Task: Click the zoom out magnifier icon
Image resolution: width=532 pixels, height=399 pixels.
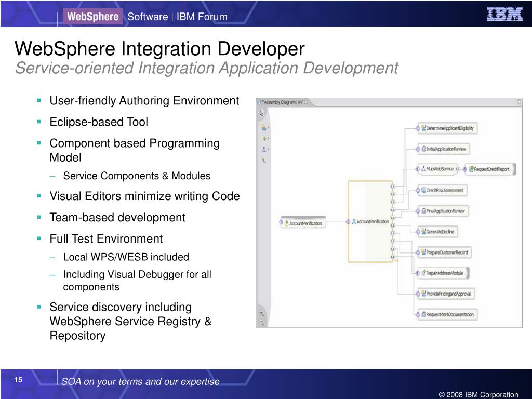Action: pos(262,322)
